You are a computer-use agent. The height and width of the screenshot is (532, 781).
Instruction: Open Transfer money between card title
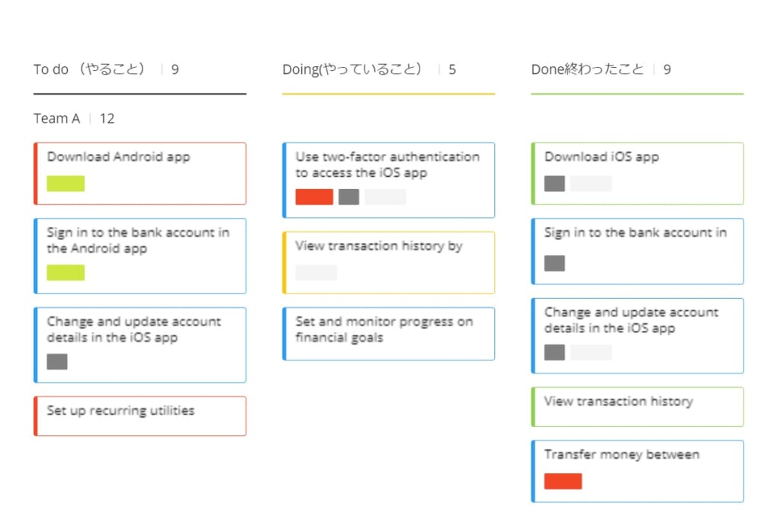coord(622,454)
